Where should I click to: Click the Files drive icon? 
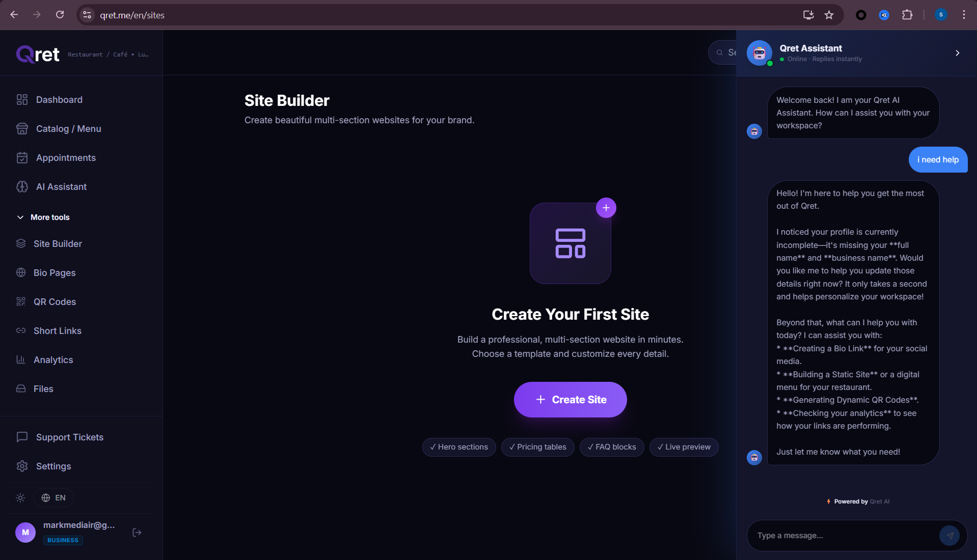21,389
